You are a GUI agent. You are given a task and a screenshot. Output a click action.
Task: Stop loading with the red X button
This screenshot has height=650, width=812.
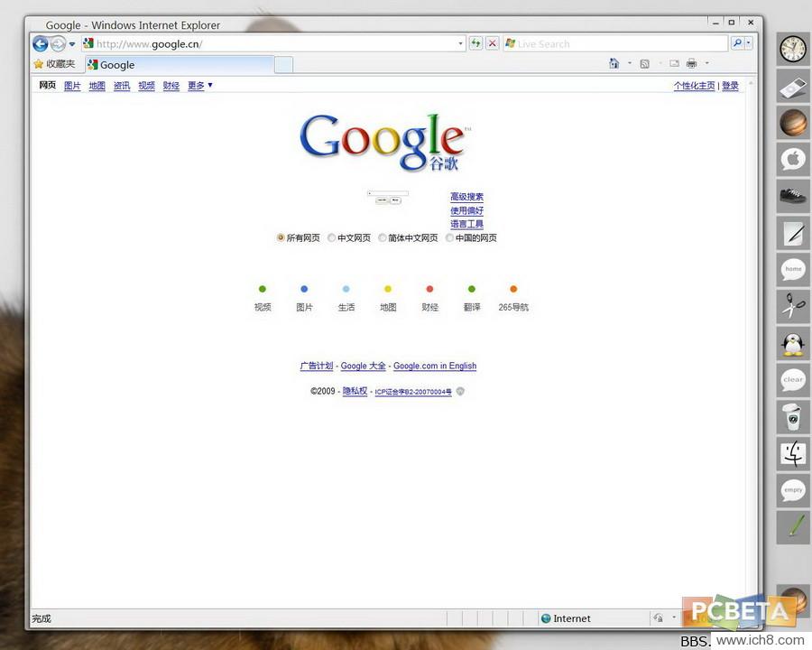click(493, 43)
